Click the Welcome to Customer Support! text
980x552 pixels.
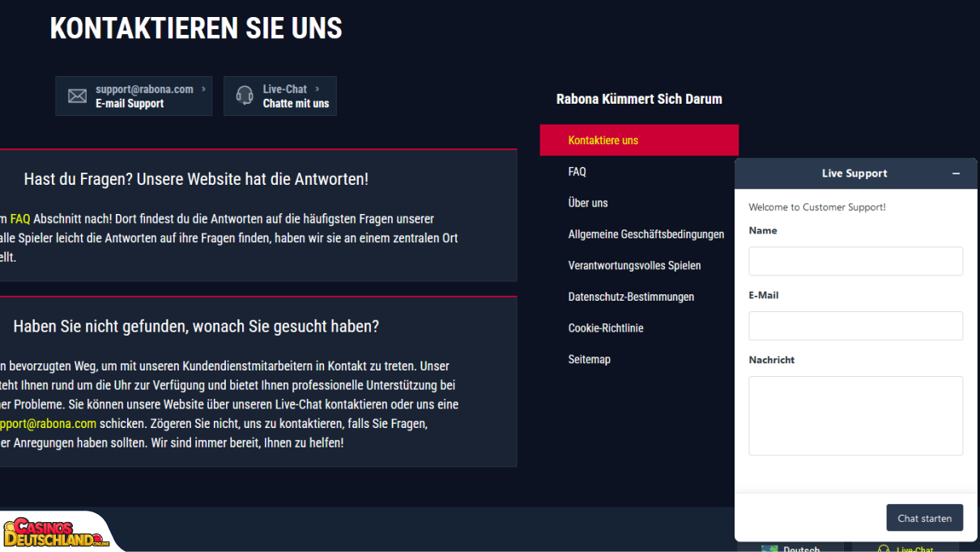pyautogui.click(x=817, y=208)
